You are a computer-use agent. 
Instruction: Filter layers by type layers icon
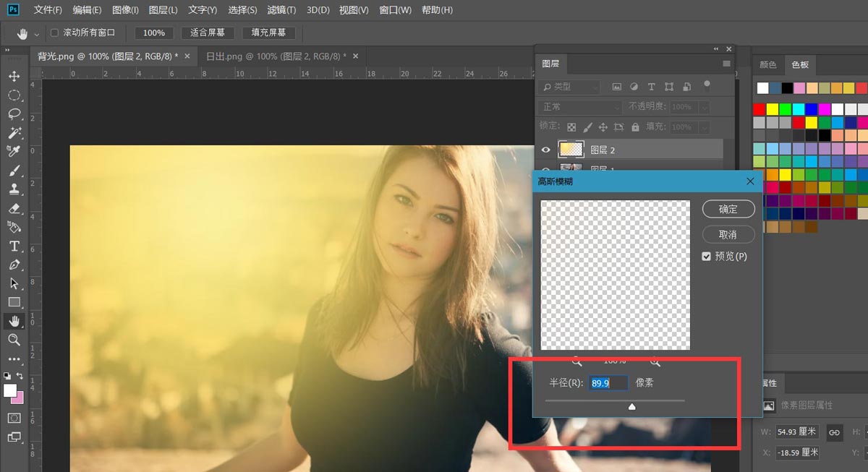click(x=651, y=87)
